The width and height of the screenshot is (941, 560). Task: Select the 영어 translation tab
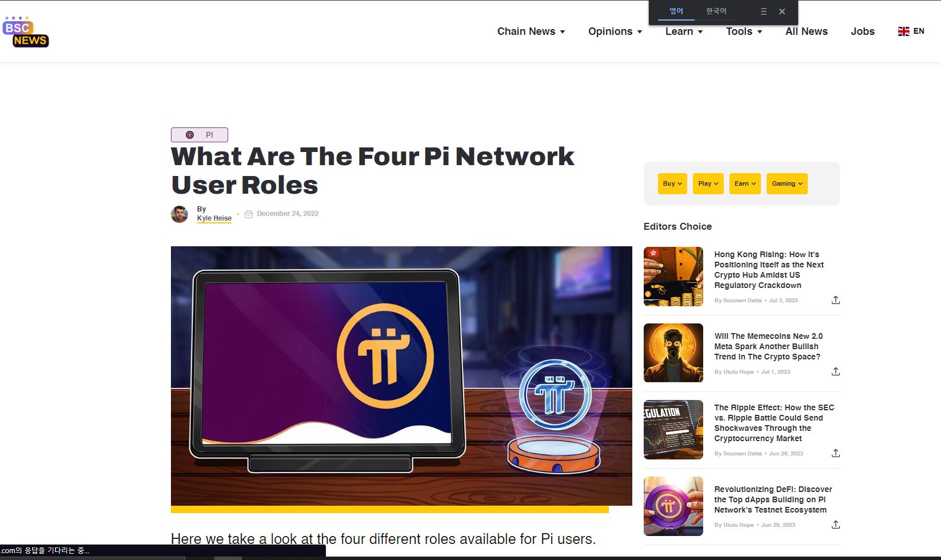pos(676,11)
